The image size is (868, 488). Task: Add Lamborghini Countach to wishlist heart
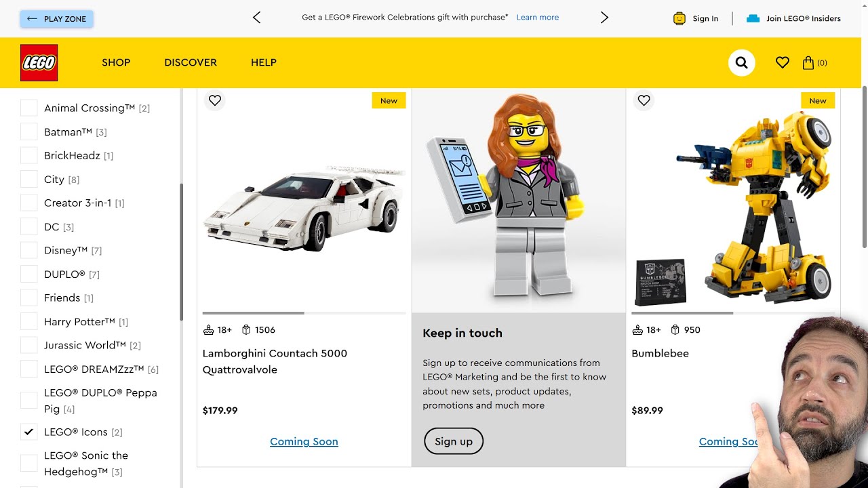point(215,100)
